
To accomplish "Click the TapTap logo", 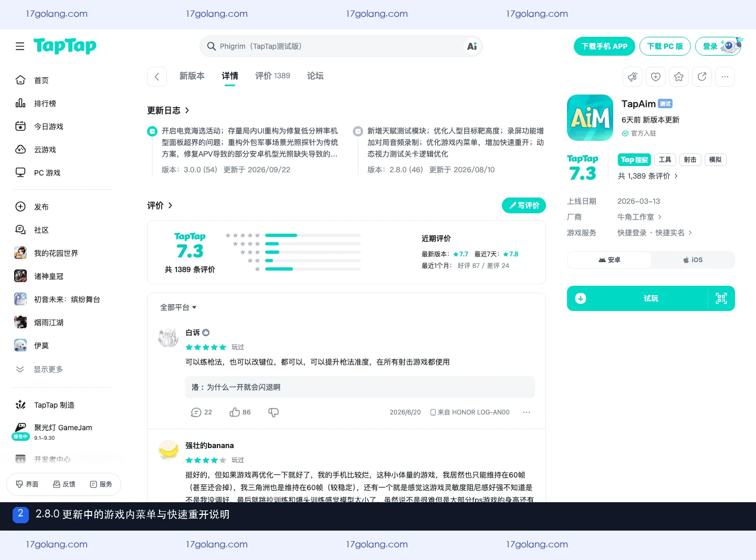I will pyautogui.click(x=65, y=46).
